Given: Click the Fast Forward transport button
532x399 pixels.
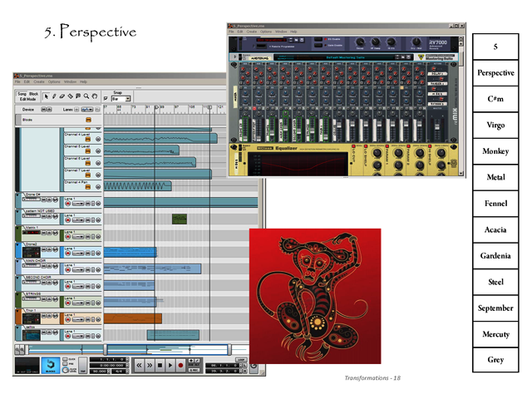Looking at the screenshot, I should (150, 366).
